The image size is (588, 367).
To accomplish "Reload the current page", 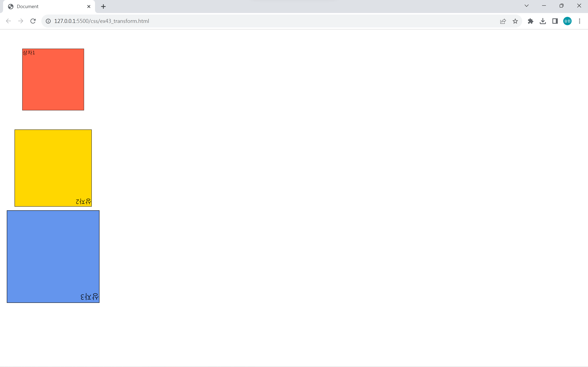I will 33,21.
